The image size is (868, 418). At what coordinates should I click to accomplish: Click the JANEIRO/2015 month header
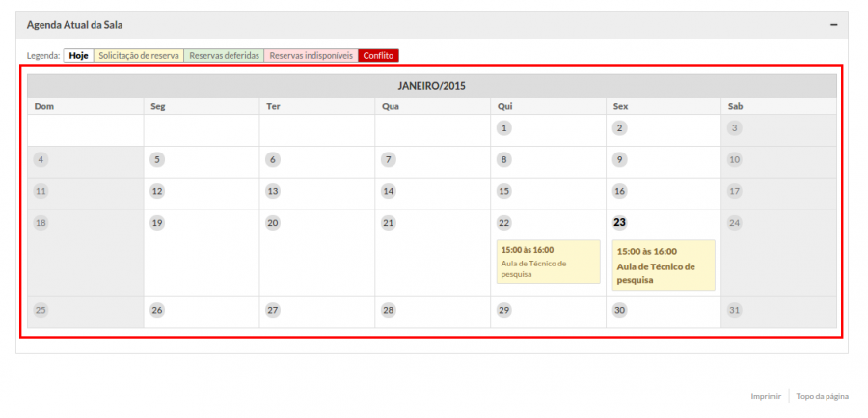432,86
